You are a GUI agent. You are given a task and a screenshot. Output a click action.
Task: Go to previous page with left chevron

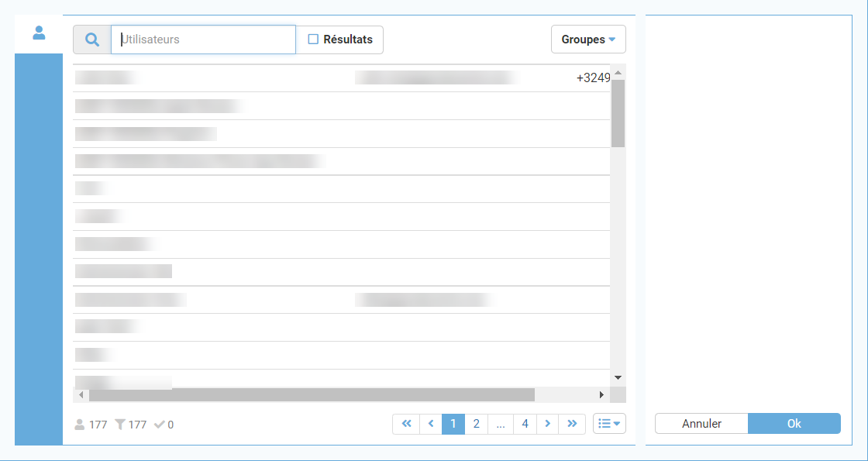430,424
